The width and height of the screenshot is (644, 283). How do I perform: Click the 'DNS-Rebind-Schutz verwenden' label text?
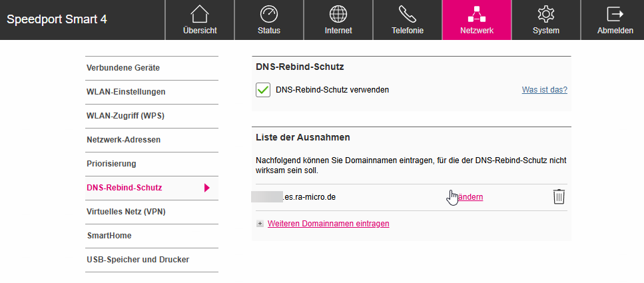coord(332,89)
